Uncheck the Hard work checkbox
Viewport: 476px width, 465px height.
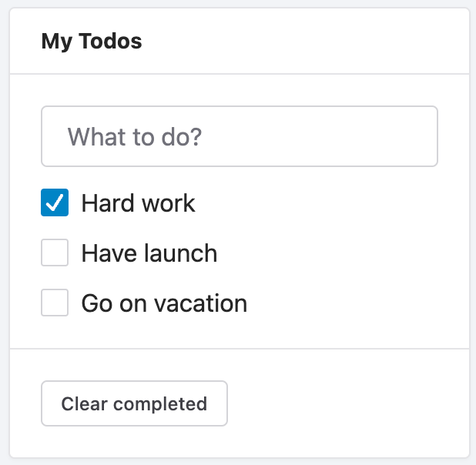[55, 203]
